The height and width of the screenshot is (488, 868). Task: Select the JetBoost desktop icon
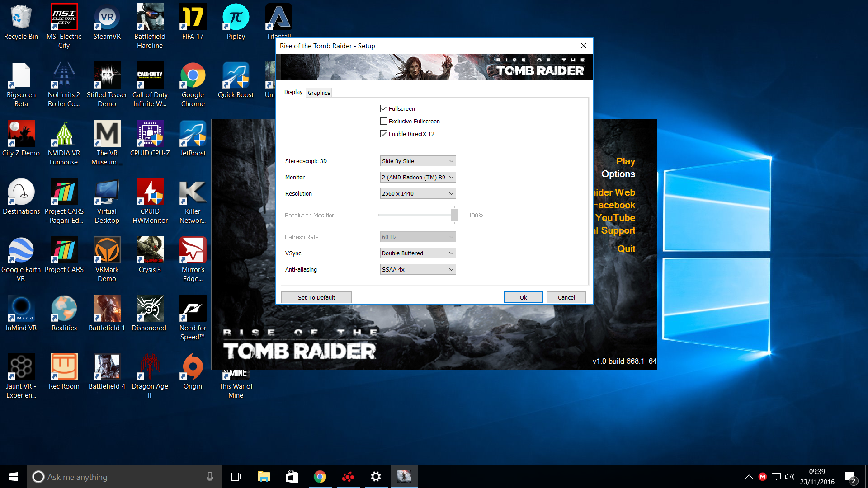pos(193,139)
